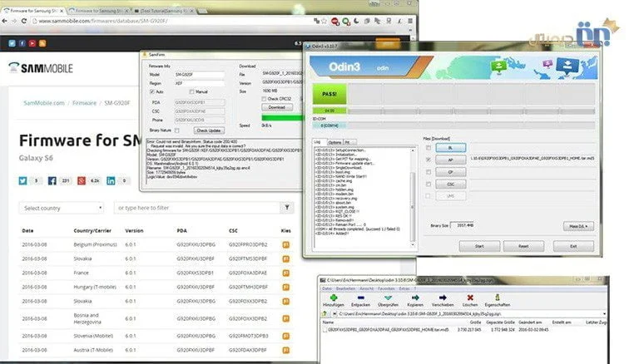Click the AP file button in Odin3
The width and height of the screenshot is (639, 364).
point(451,160)
